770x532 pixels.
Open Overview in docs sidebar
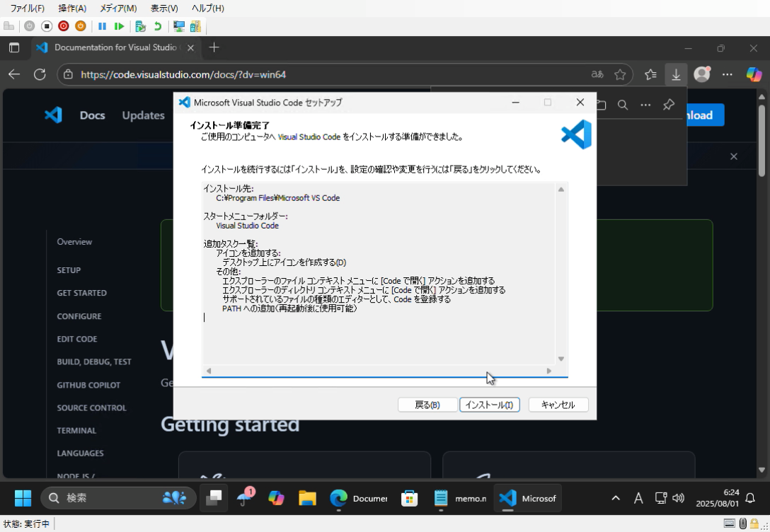click(74, 241)
